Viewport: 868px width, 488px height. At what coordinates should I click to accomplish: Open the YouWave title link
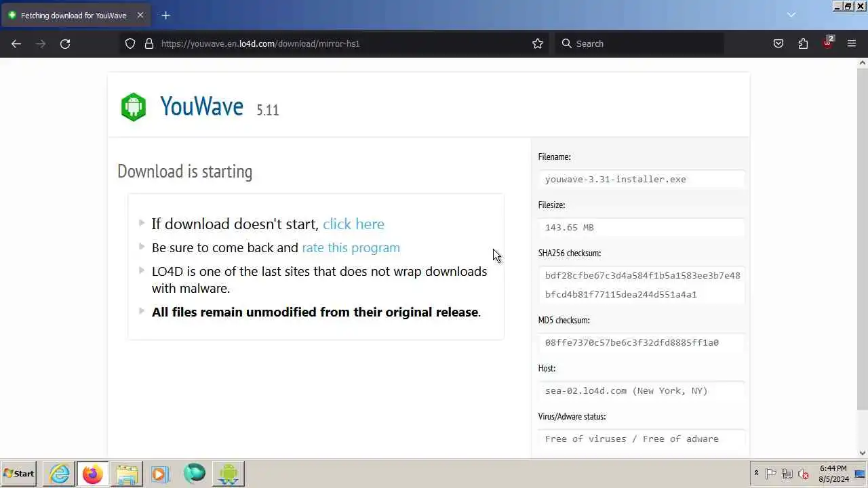(201, 106)
